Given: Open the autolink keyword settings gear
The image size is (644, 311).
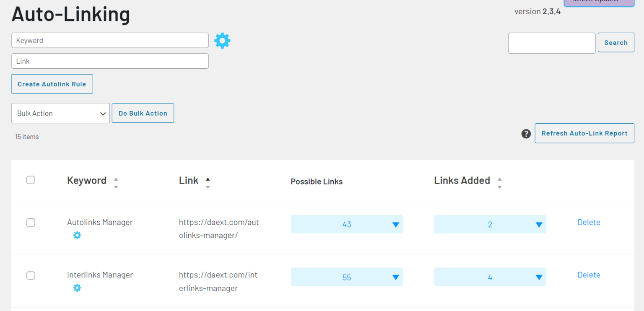Looking at the screenshot, I should click(x=222, y=40).
